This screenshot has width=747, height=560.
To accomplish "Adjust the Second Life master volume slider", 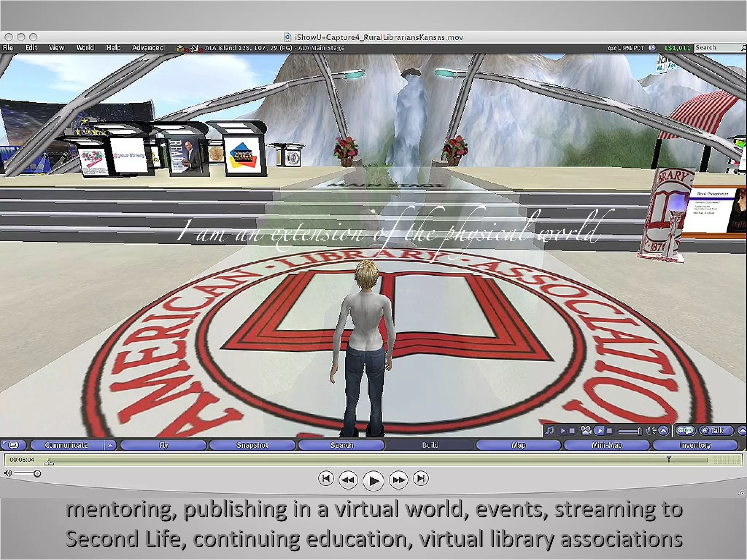I will coord(630,431).
